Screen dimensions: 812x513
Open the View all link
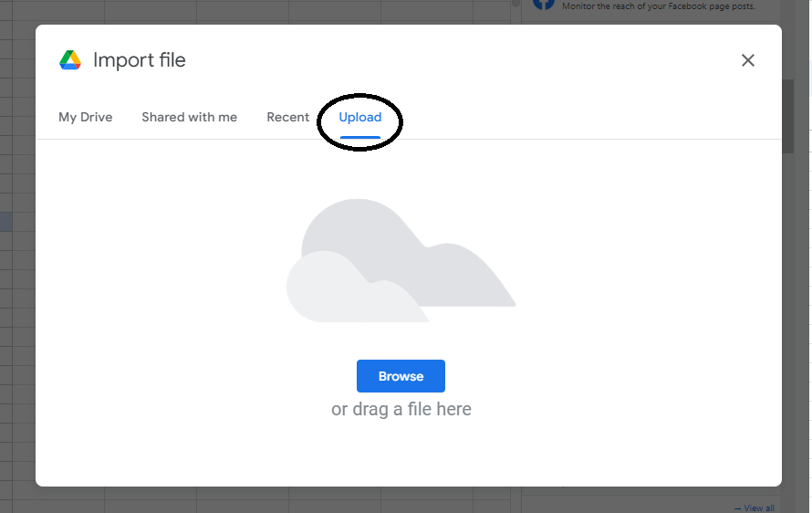pos(759,508)
